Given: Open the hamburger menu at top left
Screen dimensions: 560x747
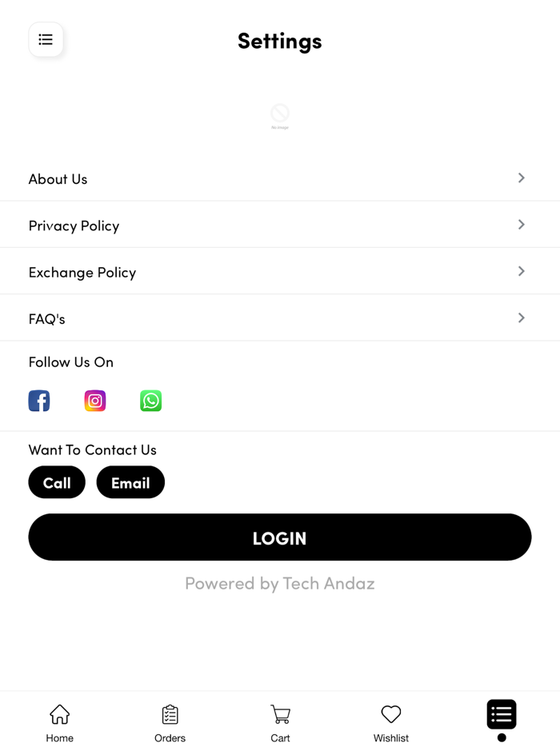Looking at the screenshot, I should click(46, 40).
